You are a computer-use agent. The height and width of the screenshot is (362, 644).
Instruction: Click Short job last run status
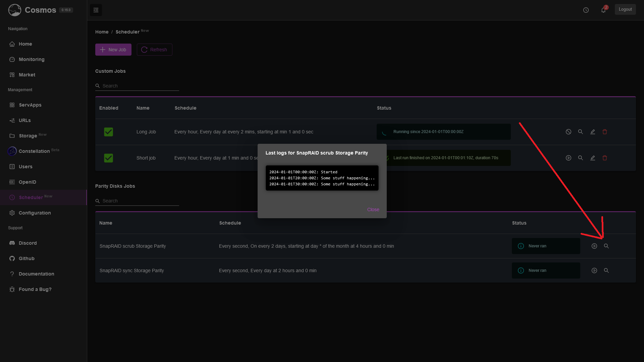click(x=449, y=158)
